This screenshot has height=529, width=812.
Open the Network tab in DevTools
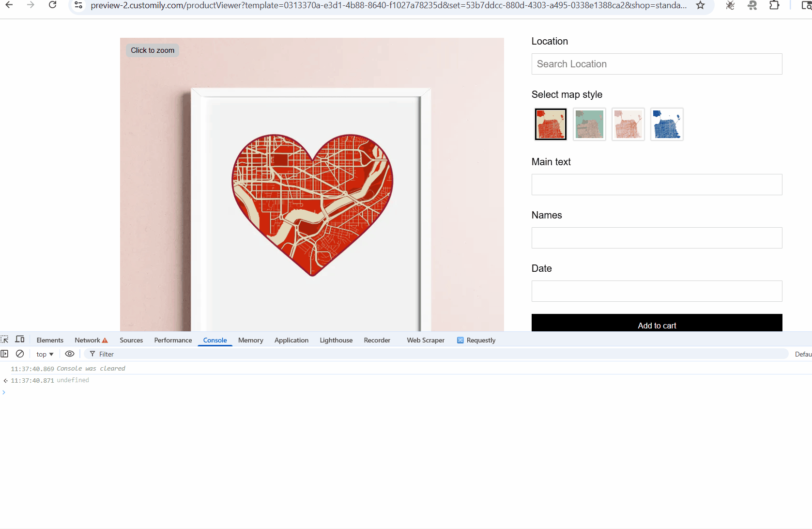[88, 340]
